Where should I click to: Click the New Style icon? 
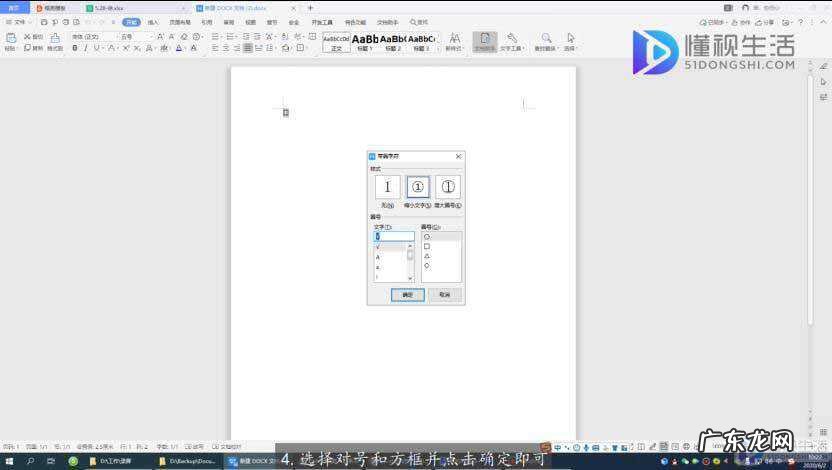pyautogui.click(x=454, y=40)
